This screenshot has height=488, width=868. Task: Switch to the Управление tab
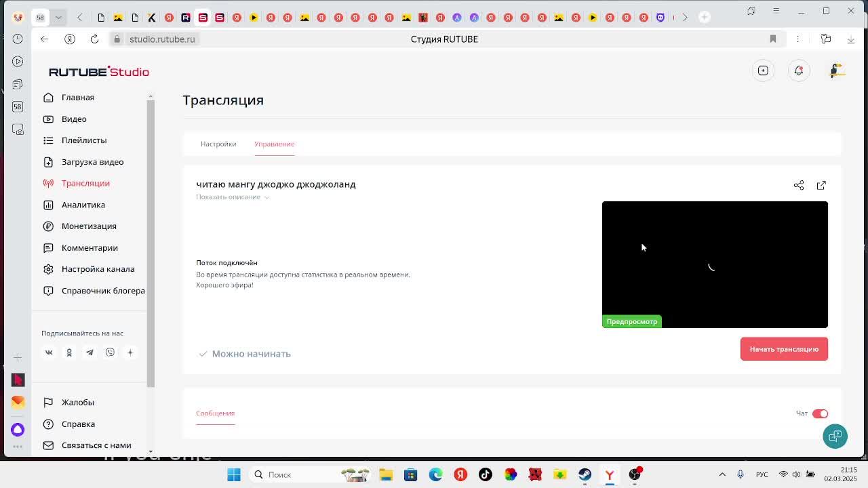pyautogui.click(x=274, y=144)
